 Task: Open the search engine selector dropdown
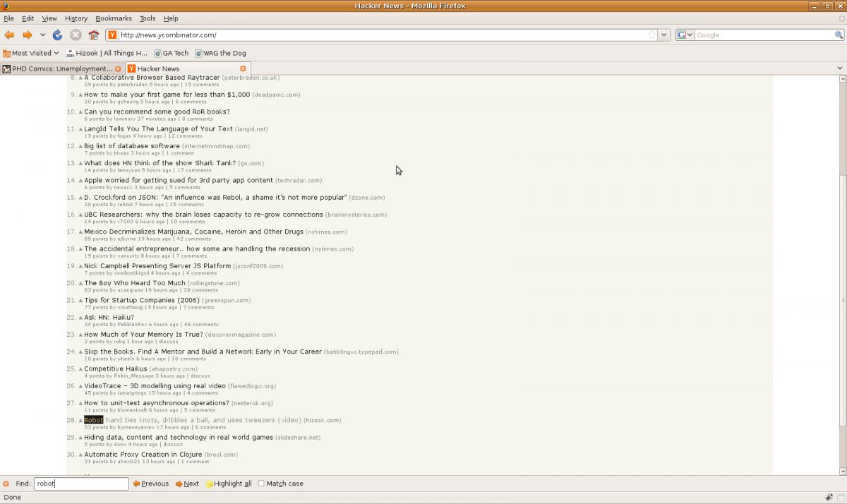click(685, 35)
